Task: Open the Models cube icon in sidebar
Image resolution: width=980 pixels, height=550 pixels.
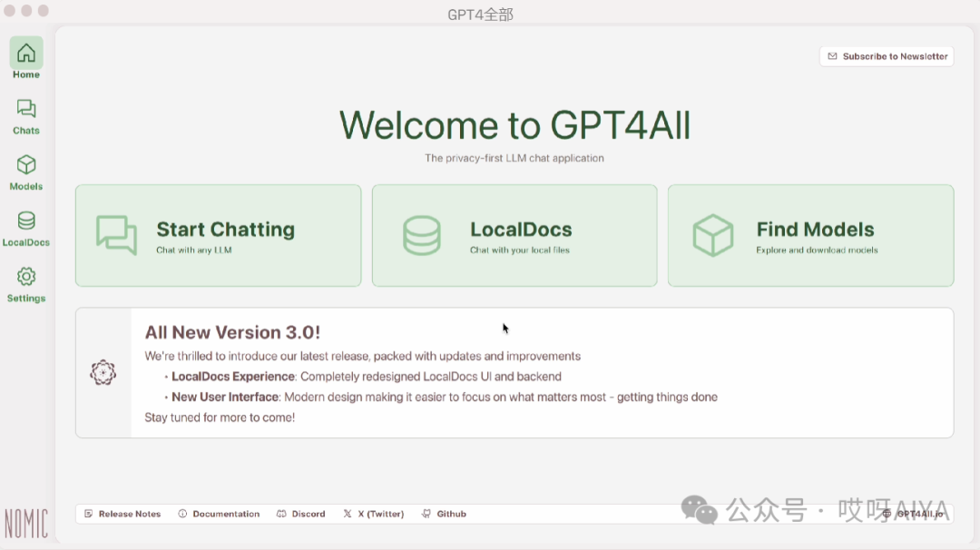Action: pos(26,165)
